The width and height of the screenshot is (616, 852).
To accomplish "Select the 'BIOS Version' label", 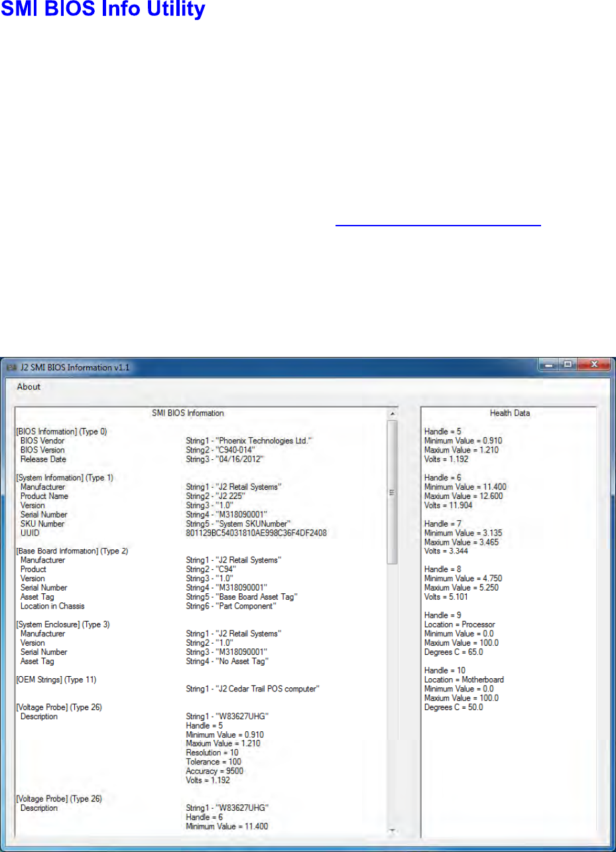I will pos(42,450).
